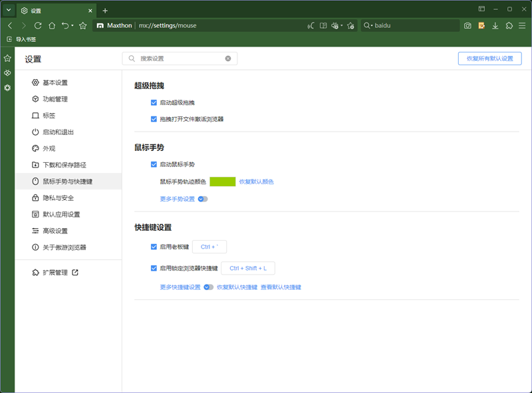Clear the settings search box with the X icon
532x393 pixels.
click(x=228, y=59)
